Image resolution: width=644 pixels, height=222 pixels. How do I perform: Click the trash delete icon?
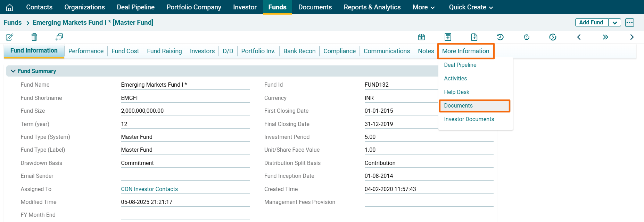34,37
